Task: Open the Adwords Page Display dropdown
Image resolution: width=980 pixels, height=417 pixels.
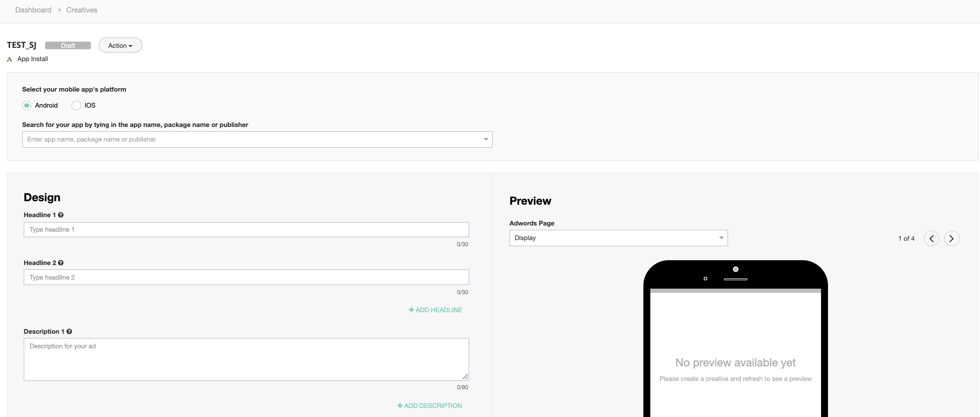Action: 618,238
